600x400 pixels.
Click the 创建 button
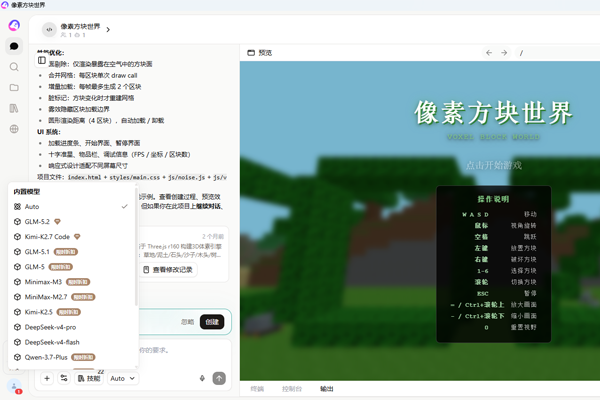(212, 322)
